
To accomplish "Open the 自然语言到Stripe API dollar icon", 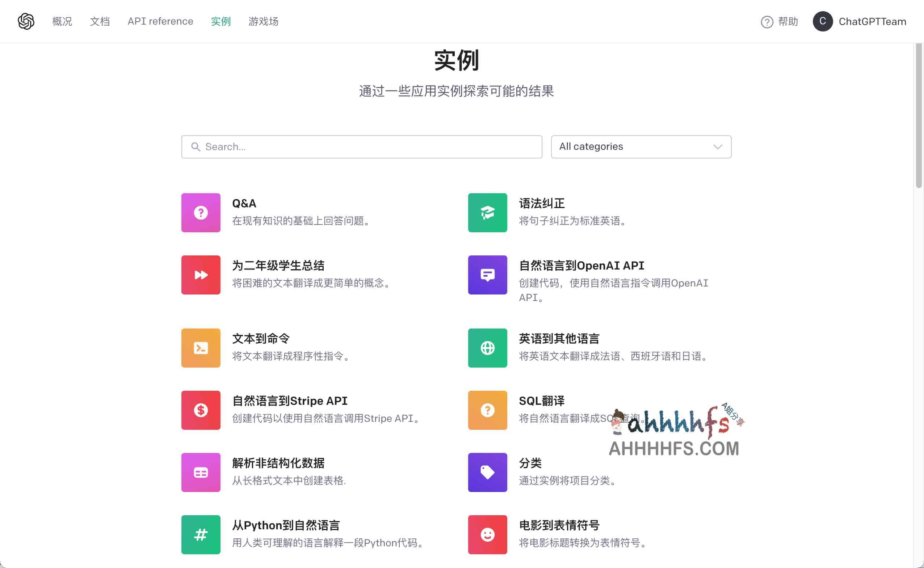I will click(200, 410).
